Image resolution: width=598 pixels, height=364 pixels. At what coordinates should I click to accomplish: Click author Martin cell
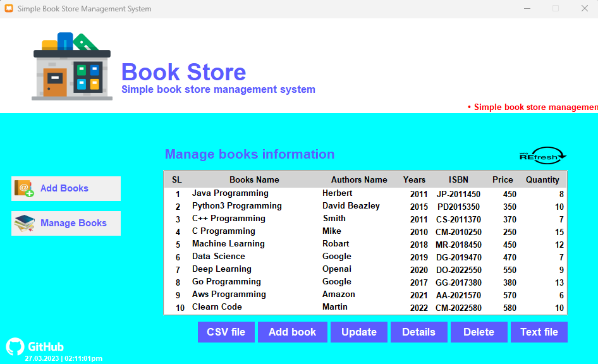tap(335, 307)
